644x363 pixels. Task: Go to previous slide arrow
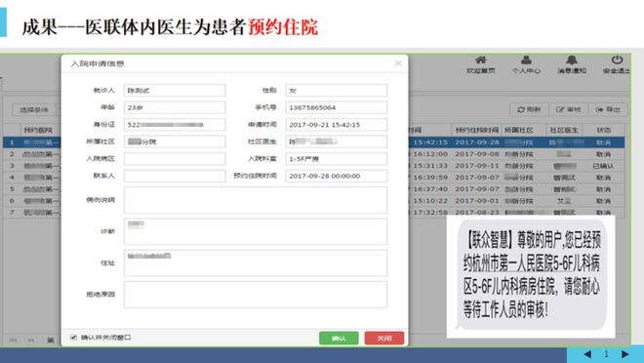pyautogui.click(x=587, y=354)
